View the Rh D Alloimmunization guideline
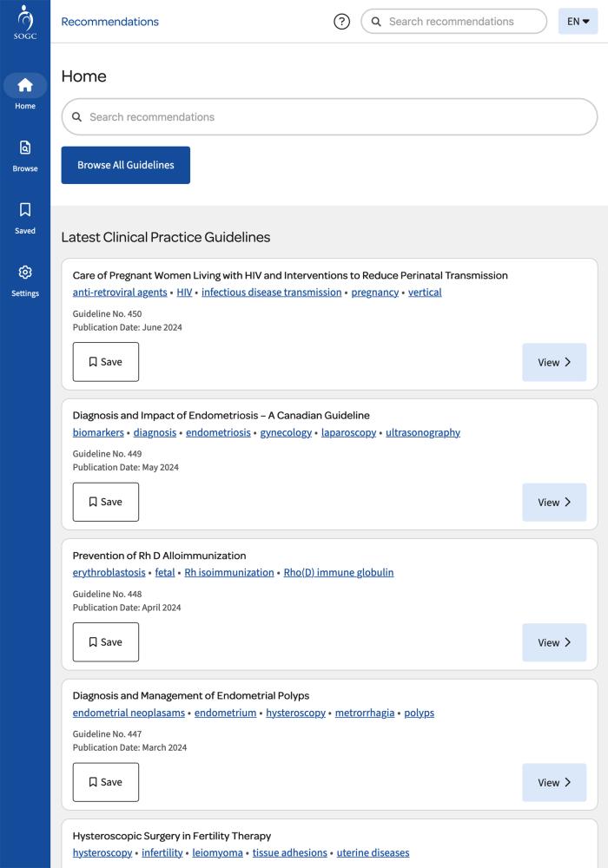This screenshot has width=608, height=868. [554, 642]
